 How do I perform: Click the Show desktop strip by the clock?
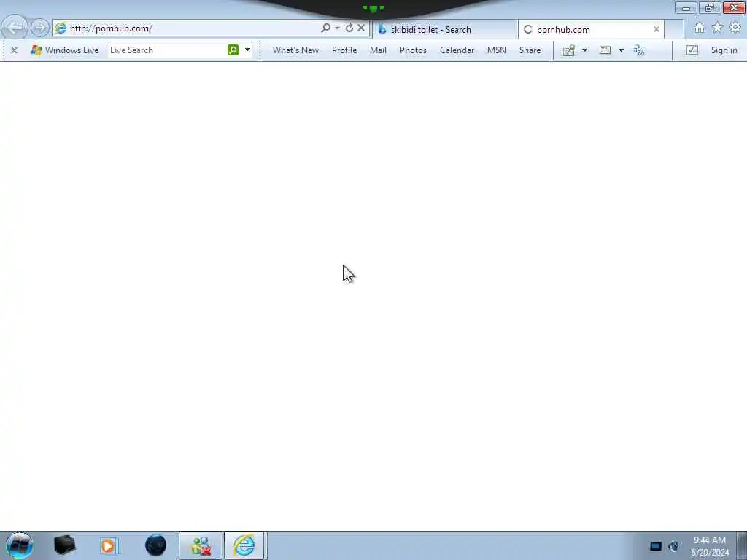pyautogui.click(x=742, y=545)
